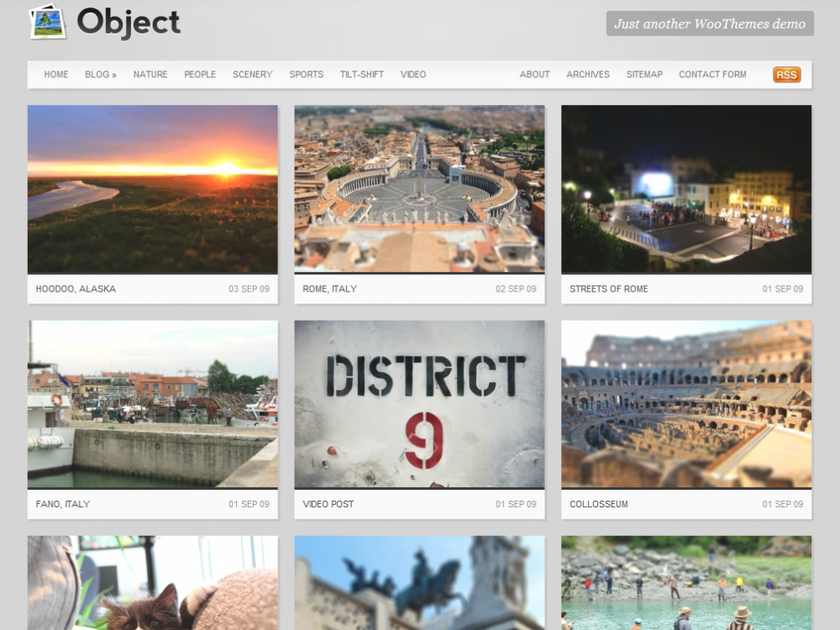The image size is (840, 630).
Task: Click the Rome, Italy post title
Action: (329, 289)
